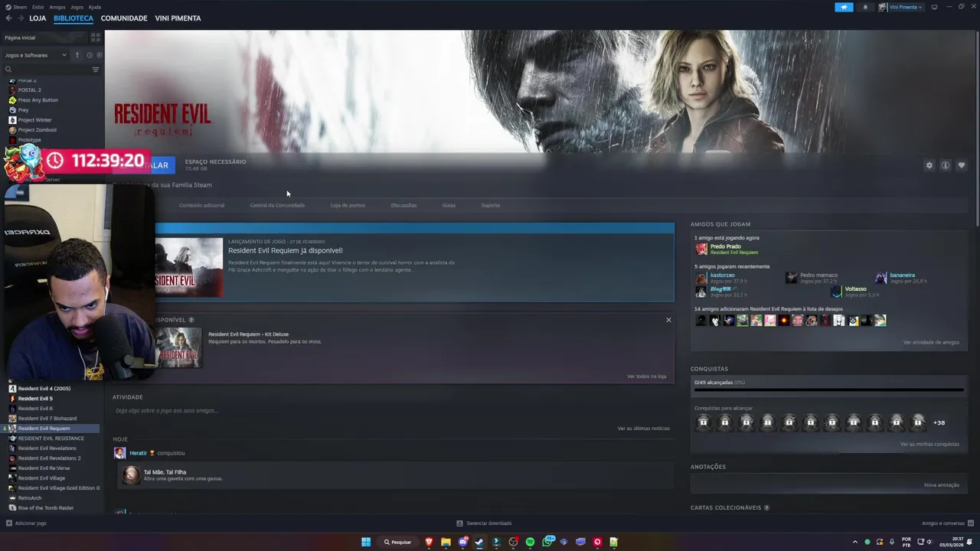Click kastorzao friend avatar
The image size is (980, 551).
point(701,278)
